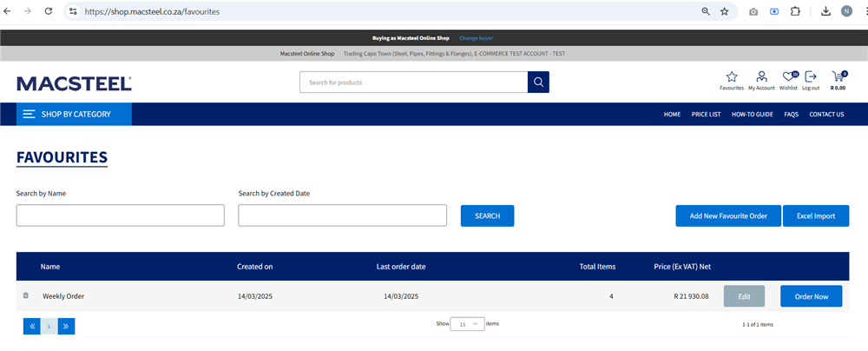Image resolution: width=868 pixels, height=351 pixels.
Task: Open the shopping cart icon
Action: click(838, 77)
